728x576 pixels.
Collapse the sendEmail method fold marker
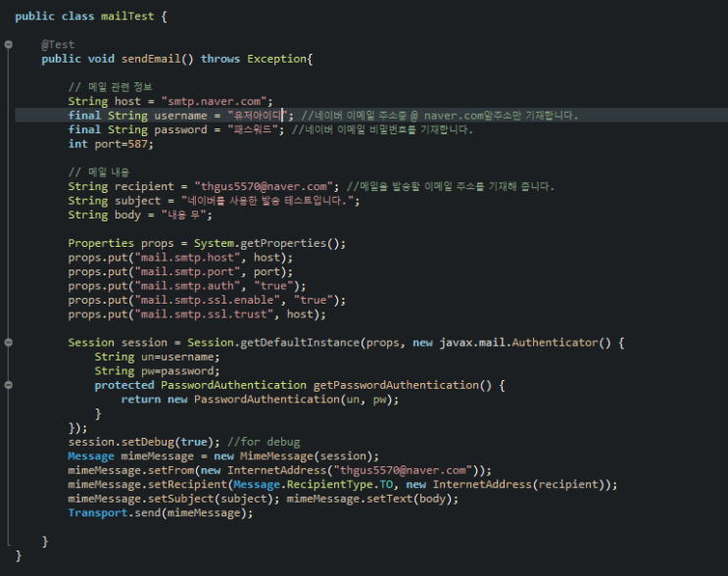pos(9,44)
